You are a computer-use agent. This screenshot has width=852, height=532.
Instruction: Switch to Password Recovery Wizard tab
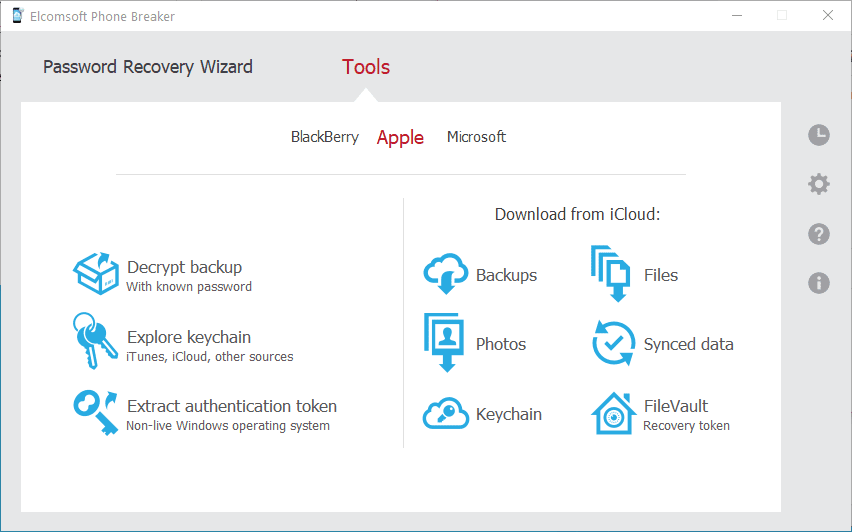(148, 67)
